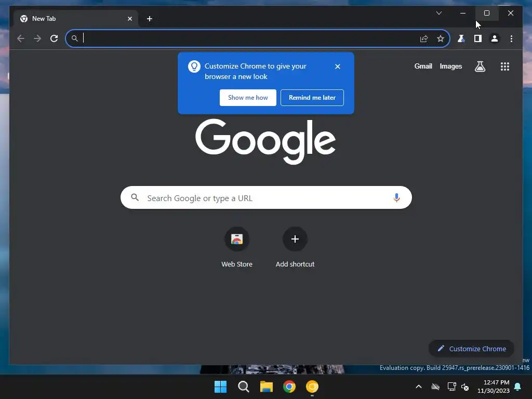The width and height of the screenshot is (532, 399).
Task: Maximize the Chrome window
Action: pos(486,13)
